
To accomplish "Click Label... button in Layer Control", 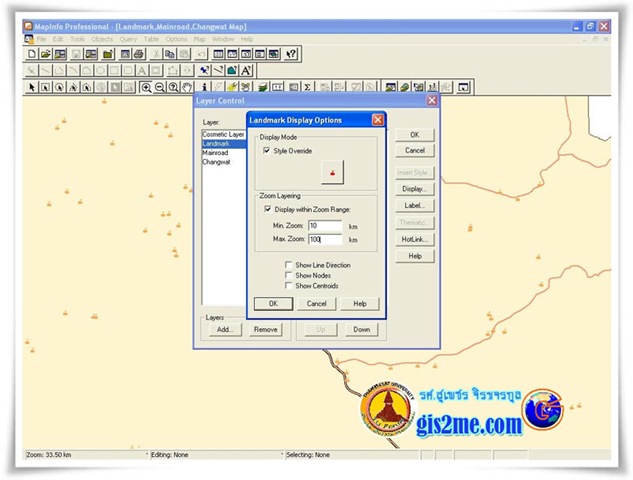I will [415, 205].
